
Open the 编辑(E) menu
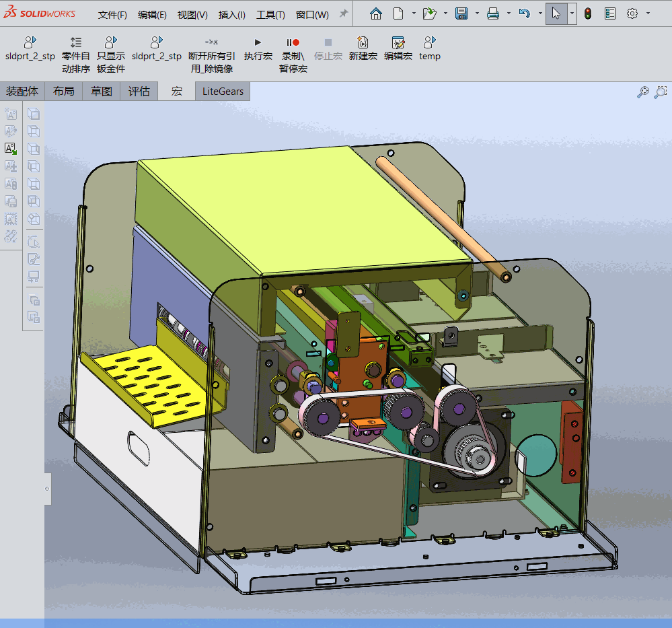[152, 15]
